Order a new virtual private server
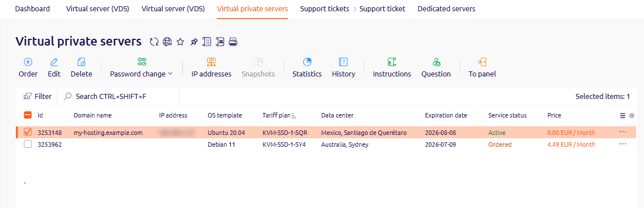Image resolution: width=644 pixels, height=208 pixels. 28,67
